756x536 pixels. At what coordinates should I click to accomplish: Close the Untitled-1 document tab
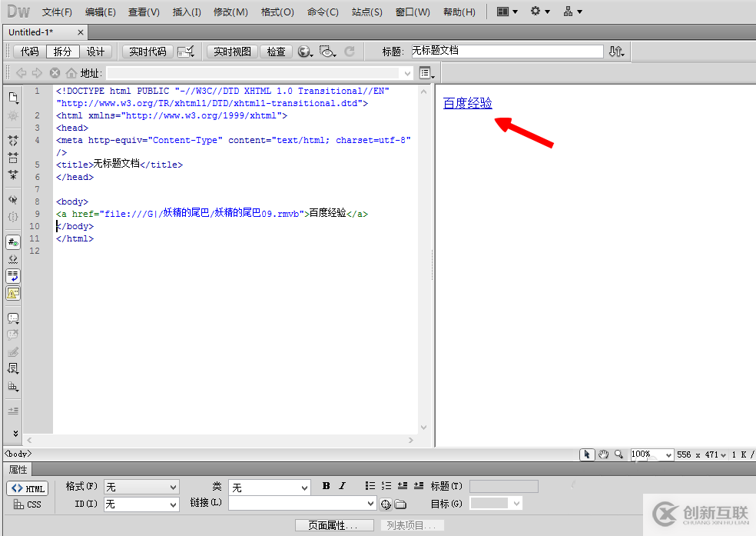(x=81, y=32)
